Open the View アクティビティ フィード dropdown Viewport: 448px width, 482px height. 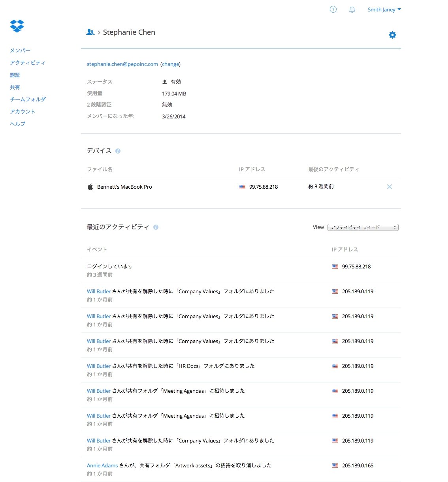363,227
